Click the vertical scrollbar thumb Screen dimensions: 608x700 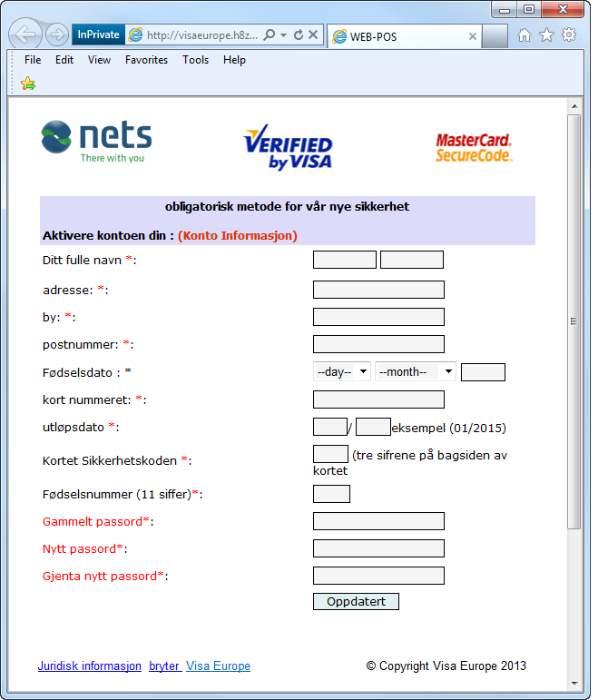pyautogui.click(x=573, y=320)
